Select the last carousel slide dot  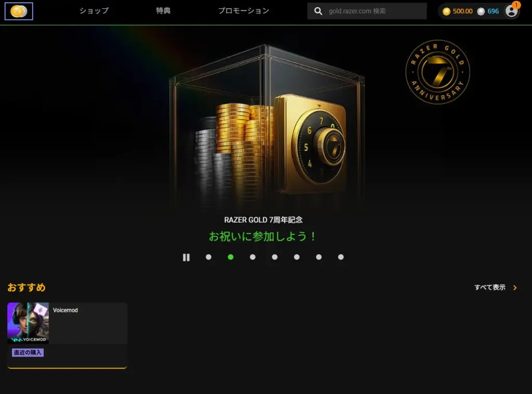[341, 257]
